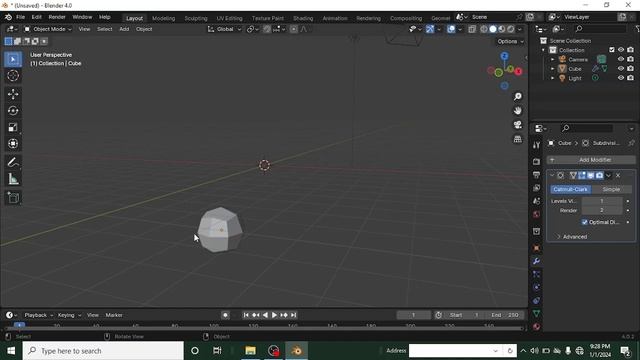Switch to solid viewport shading
The height and width of the screenshot is (360, 640).
point(493,29)
